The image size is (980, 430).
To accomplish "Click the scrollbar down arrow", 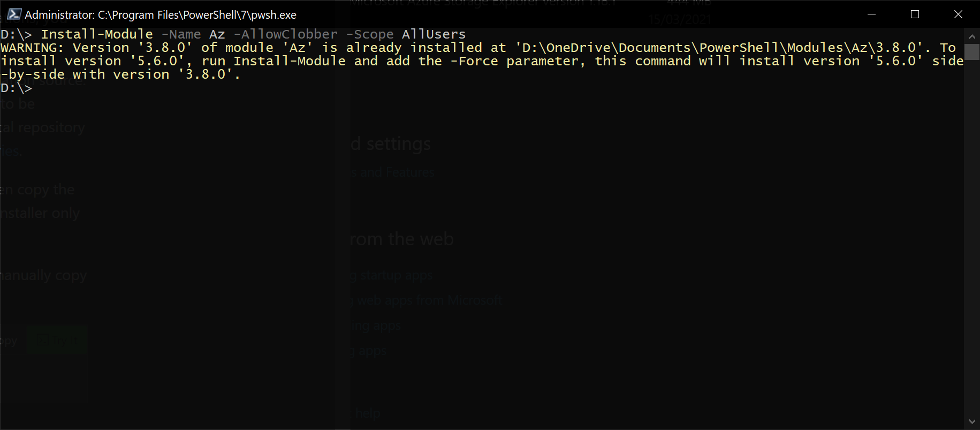I will (972, 422).
